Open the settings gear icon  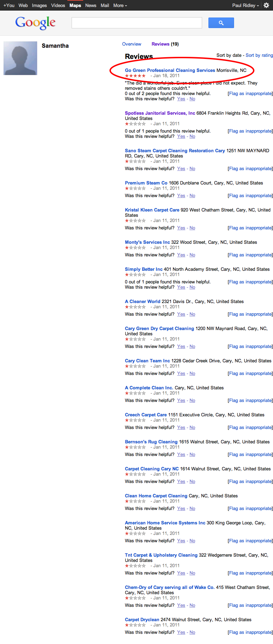[266, 5]
